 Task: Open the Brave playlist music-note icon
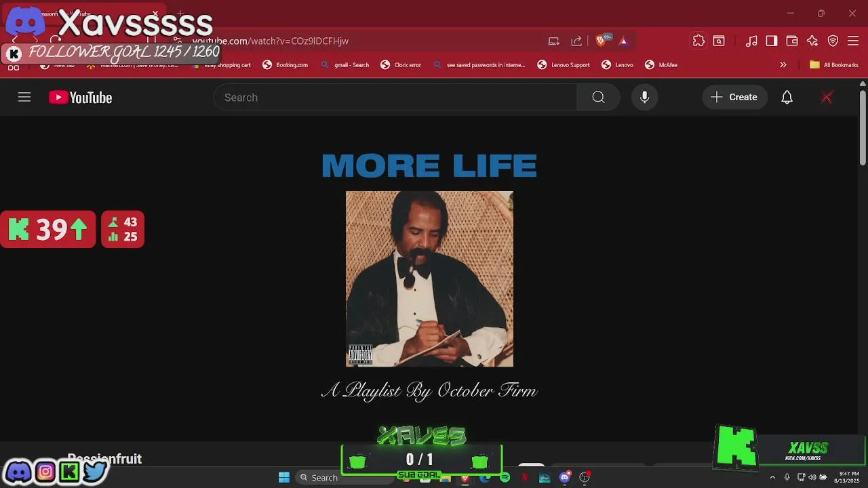[751, 41]
